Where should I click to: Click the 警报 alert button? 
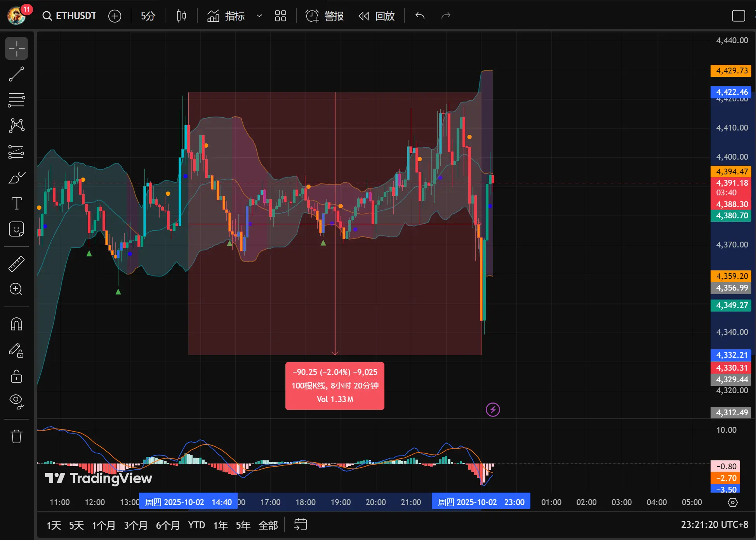pyautogui.click(x=325, y=16)
